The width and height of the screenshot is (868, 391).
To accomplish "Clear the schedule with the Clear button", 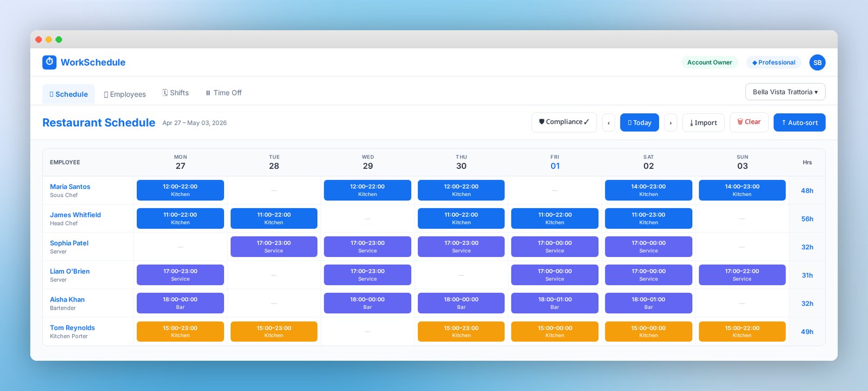I will click(749, 122).
